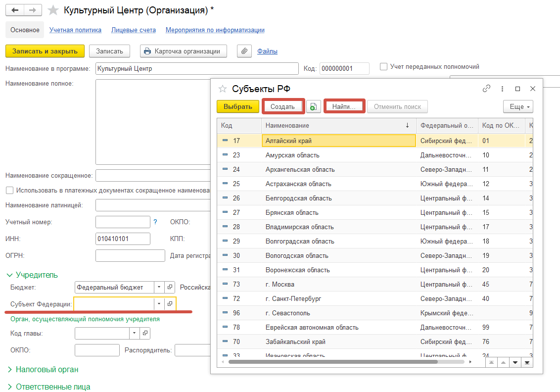This screenshot has width=560, height=392.
Task: Open the Еще dropdown menu
Action: (518, 106)
